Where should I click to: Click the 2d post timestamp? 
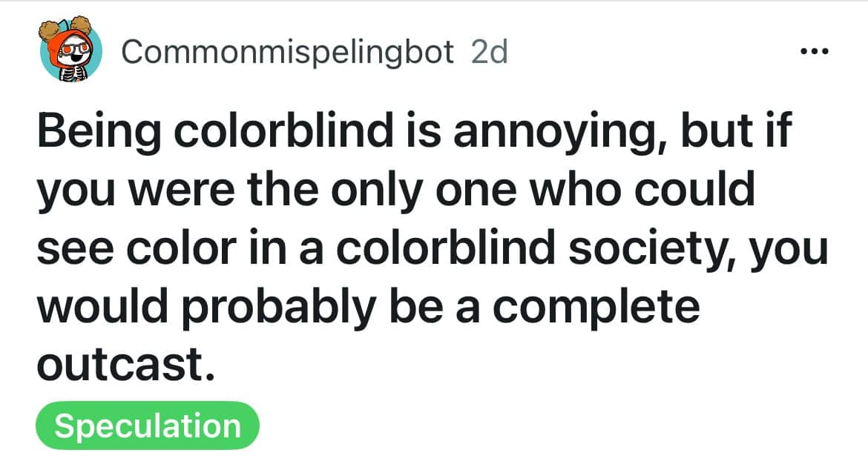pyautogui.click(x=489, y=53)
